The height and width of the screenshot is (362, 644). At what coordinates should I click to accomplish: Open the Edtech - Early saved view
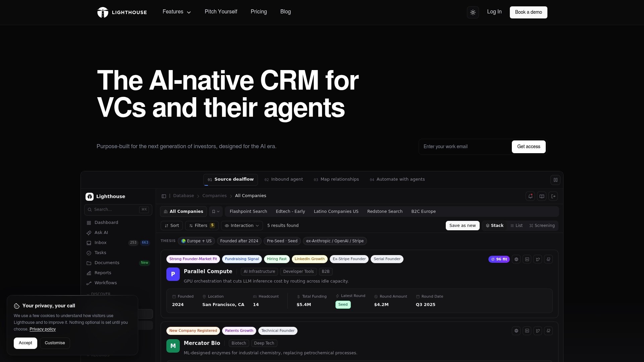click(x=290, y=212)
